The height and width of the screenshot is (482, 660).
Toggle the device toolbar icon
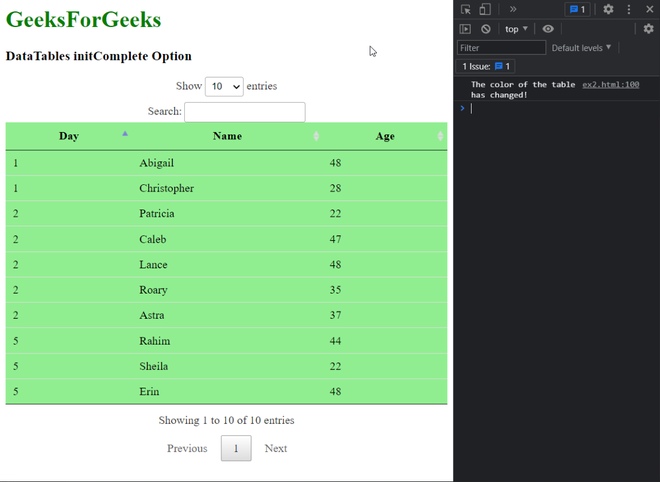485,9
